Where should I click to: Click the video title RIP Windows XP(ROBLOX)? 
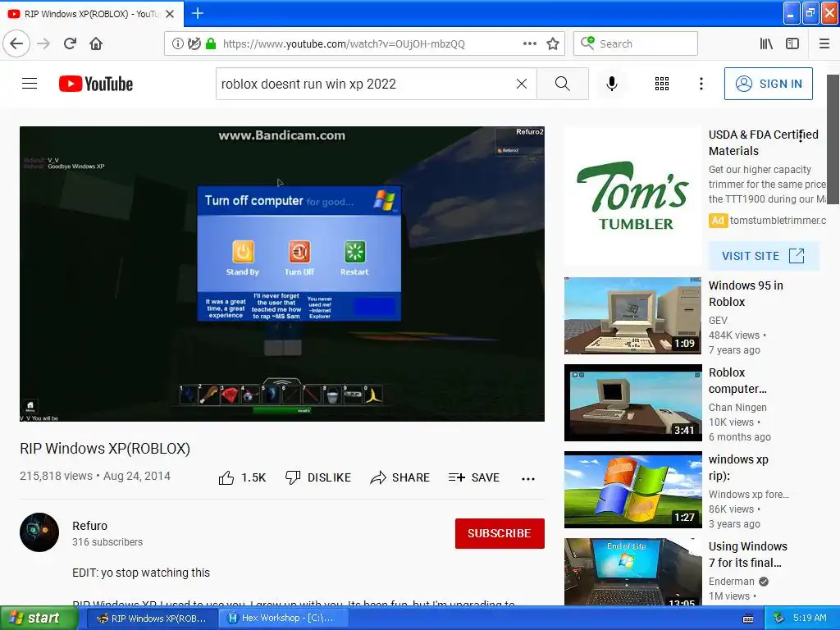105,449
